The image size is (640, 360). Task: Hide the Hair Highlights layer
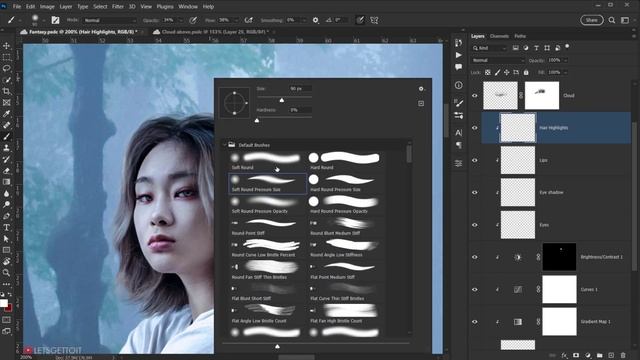[475, 128]
